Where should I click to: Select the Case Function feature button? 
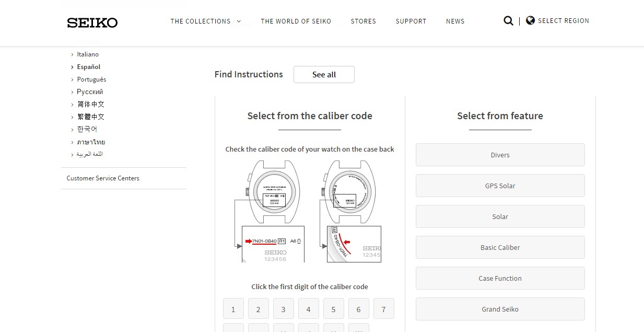click(500, 278)
